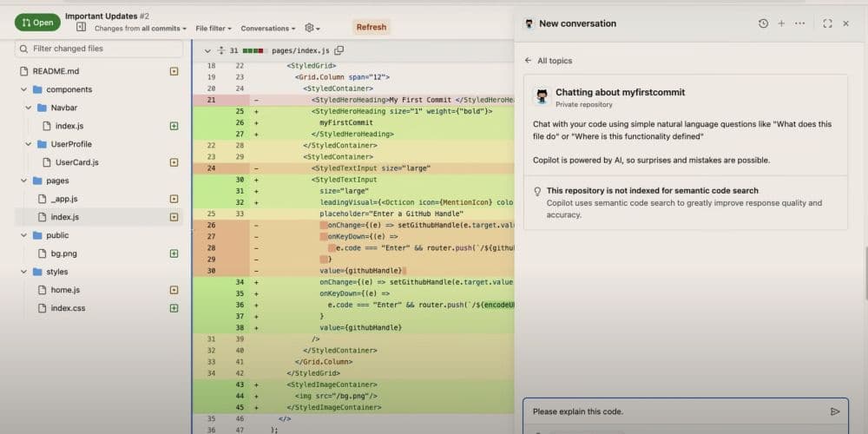Open Changes from all commits dropdown
The image size is (868, 434).
click(140, 29)
